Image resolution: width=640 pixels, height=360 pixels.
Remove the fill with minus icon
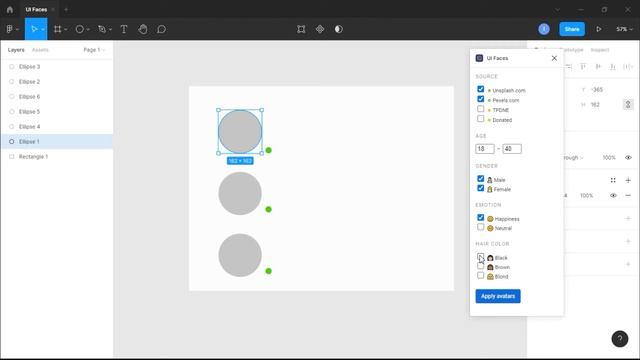tap(628, 196)
